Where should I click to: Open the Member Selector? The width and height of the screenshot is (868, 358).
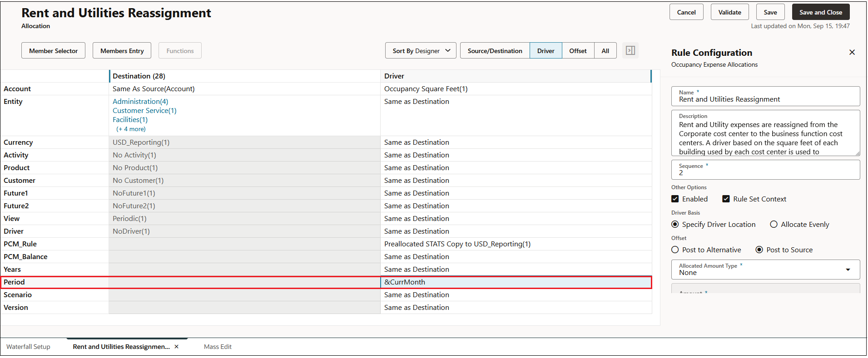[53, 51]
